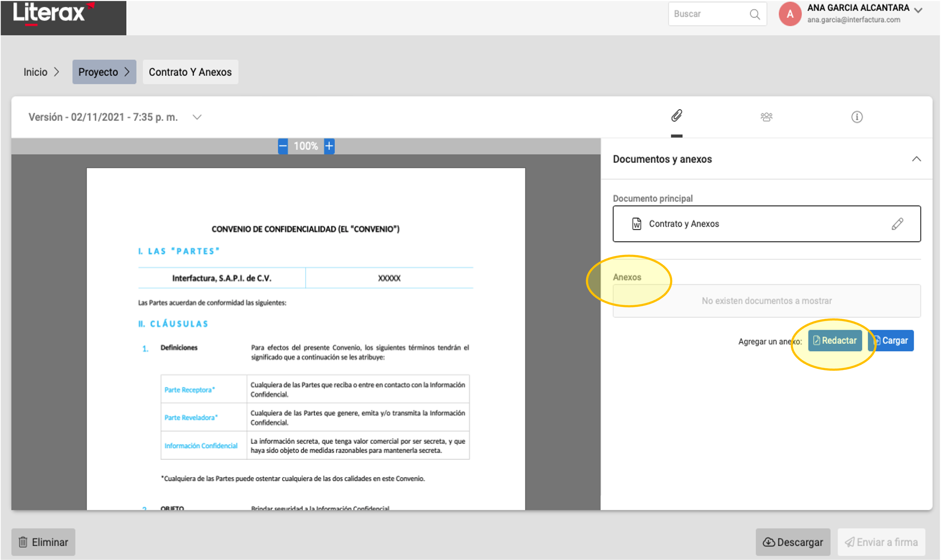The width and height of the screenshot is (941, 560).
Task: Click the Redactar button to draft an annex
Action: 835,340
